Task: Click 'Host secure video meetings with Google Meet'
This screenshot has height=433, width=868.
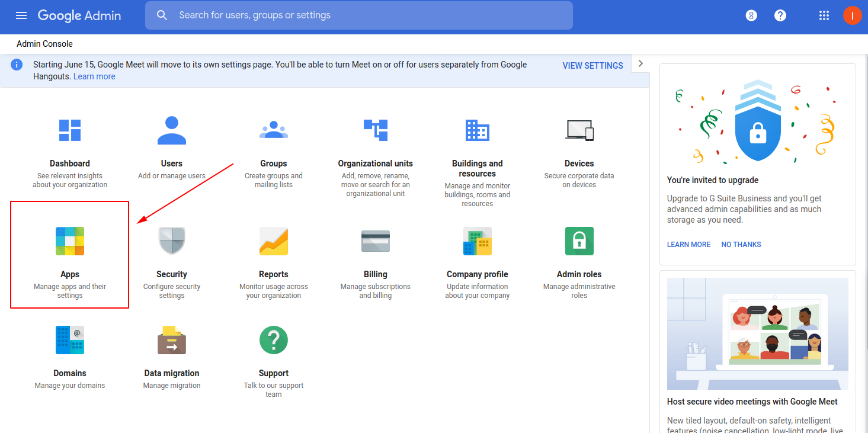Action: (752, 402)
